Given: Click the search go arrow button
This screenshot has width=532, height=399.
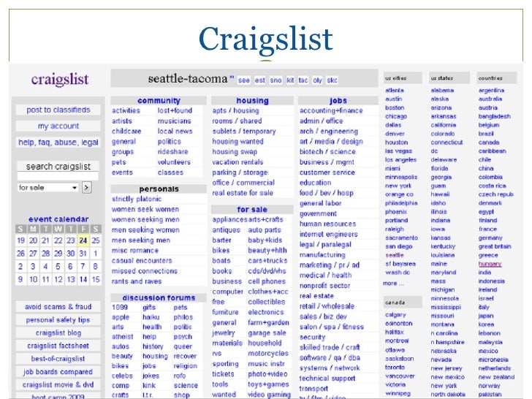Looking at the screenshot, I should (86, 187).
